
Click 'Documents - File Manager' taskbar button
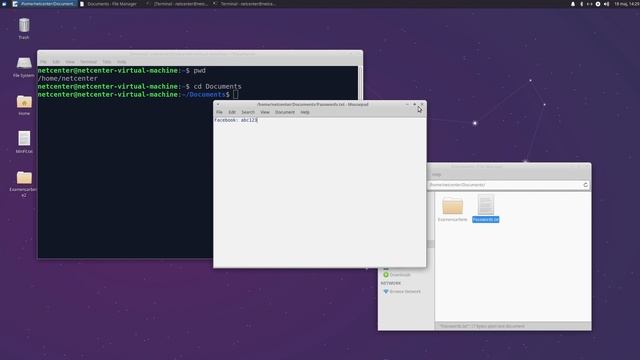pos(109,4)
